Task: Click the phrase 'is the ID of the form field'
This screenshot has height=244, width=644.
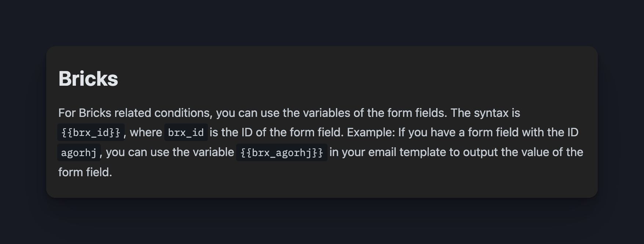Action: (277, 132)
